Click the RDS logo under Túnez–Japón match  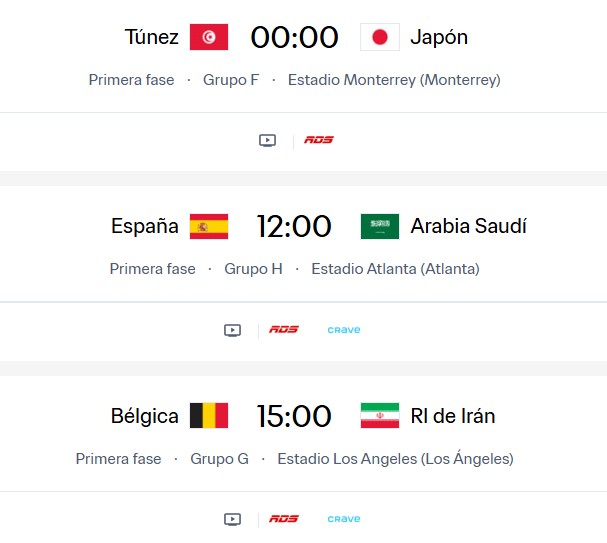pos(318,140)
